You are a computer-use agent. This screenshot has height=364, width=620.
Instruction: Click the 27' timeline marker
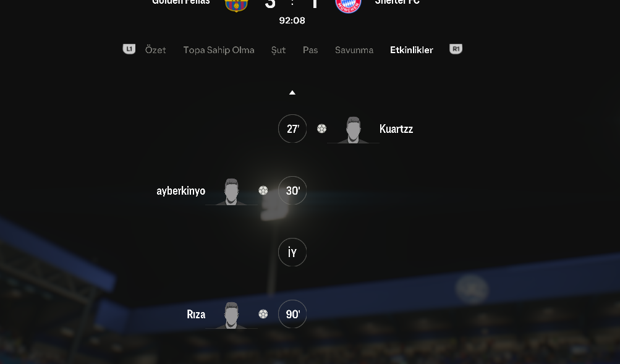(x=292, y=129)
